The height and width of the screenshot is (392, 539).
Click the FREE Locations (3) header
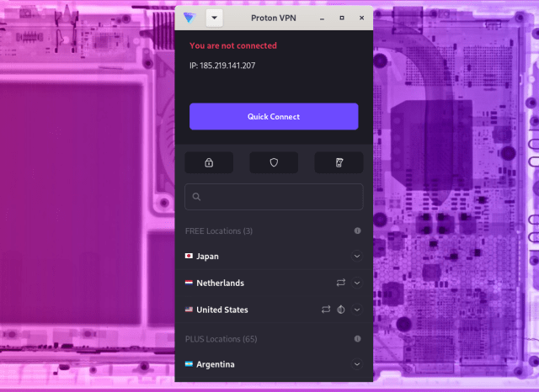pos(219,231)
